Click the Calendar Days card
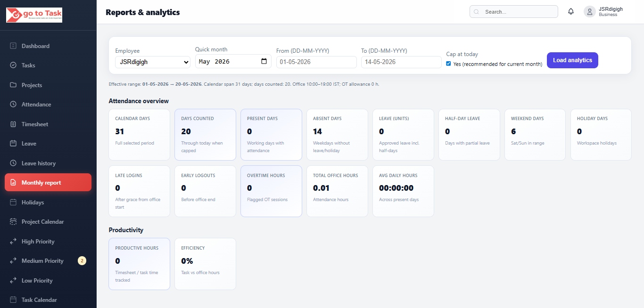Viewport: 644px width, 308px height. point(139,135)
